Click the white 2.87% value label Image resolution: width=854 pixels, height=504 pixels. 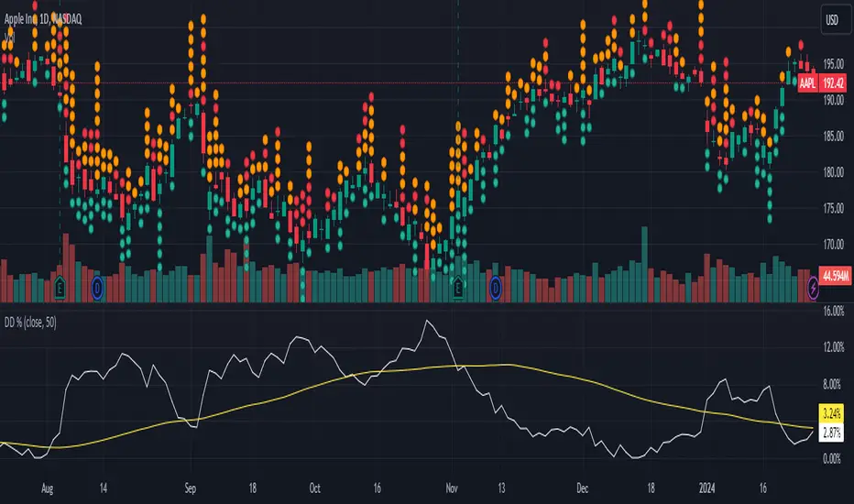pyautogui.click(x=832, y=433)
